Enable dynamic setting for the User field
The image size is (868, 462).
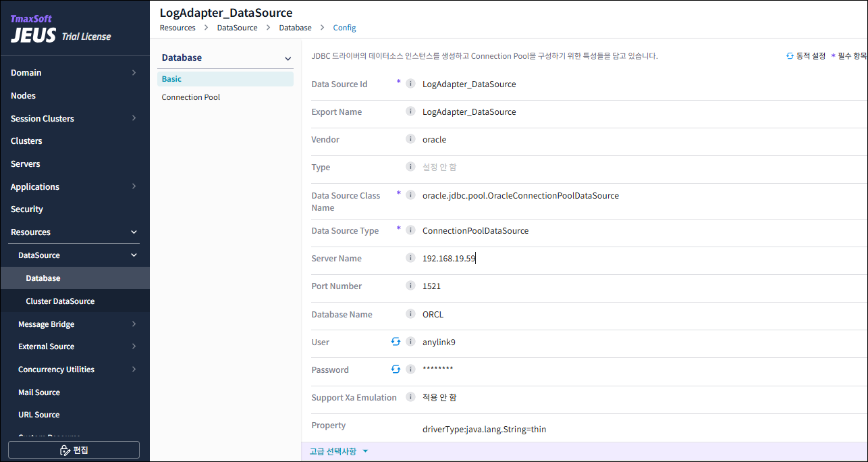397,342
